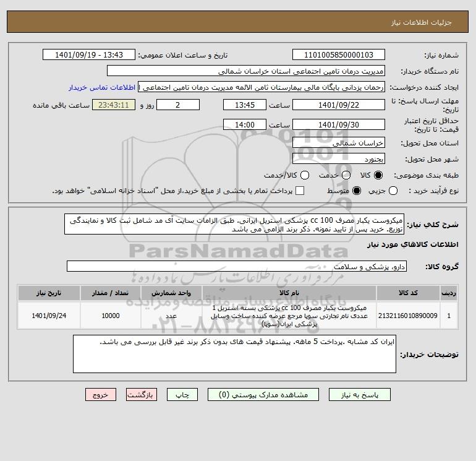Click the خروج exit button
Screen dimensions: 476x461
(x=101, y=395)
